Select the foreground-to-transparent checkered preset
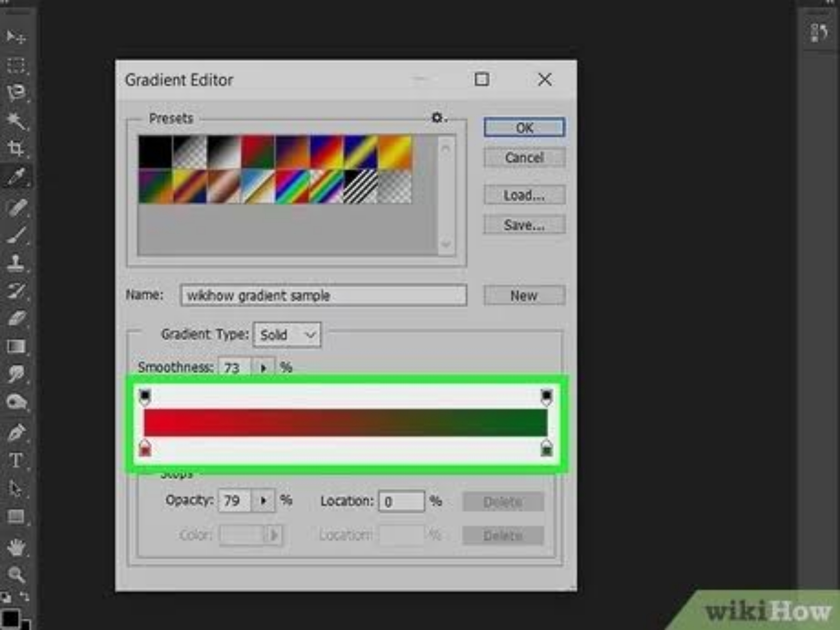The image size is (840, 630). point(190,152)
